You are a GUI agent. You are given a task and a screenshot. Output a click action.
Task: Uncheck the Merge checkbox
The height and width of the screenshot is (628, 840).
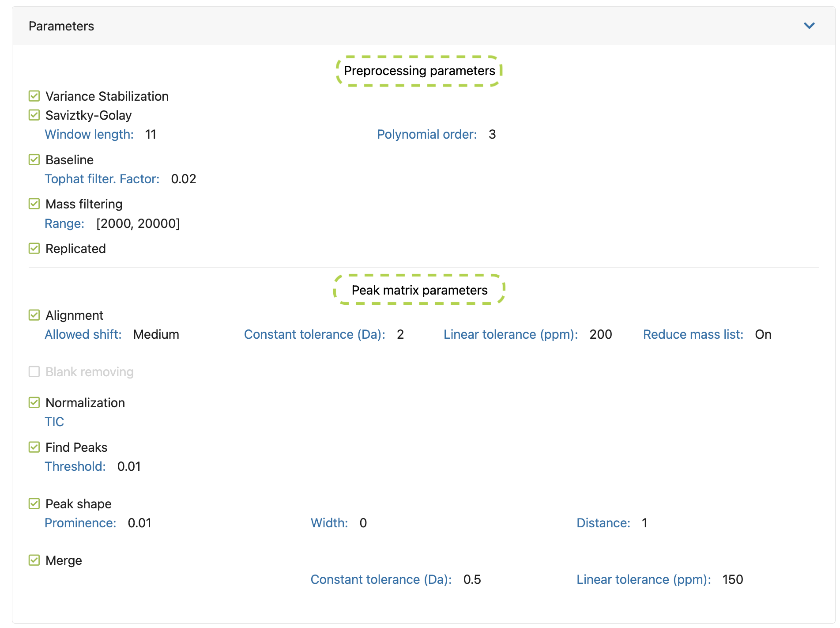pos(34,560)
